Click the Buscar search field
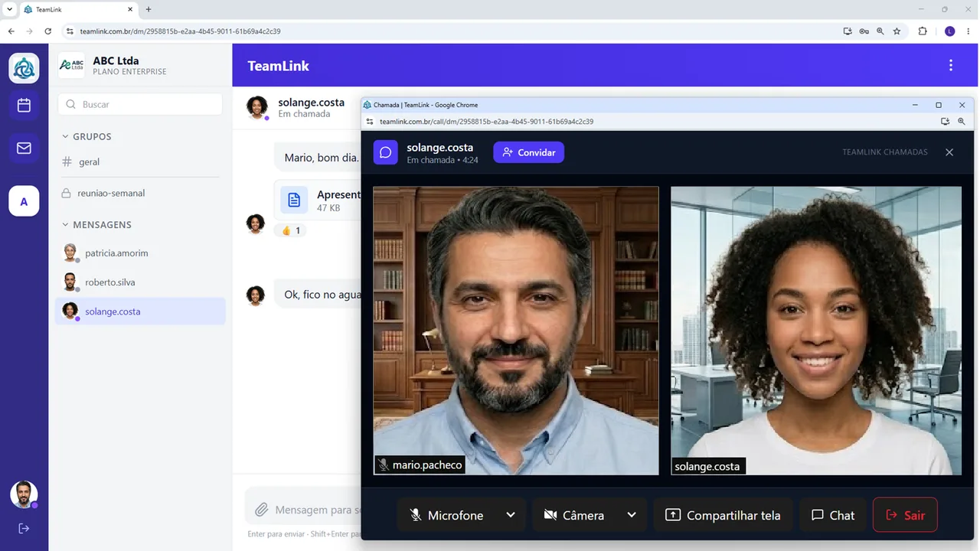The image size is (980, 551). (140, 104)
